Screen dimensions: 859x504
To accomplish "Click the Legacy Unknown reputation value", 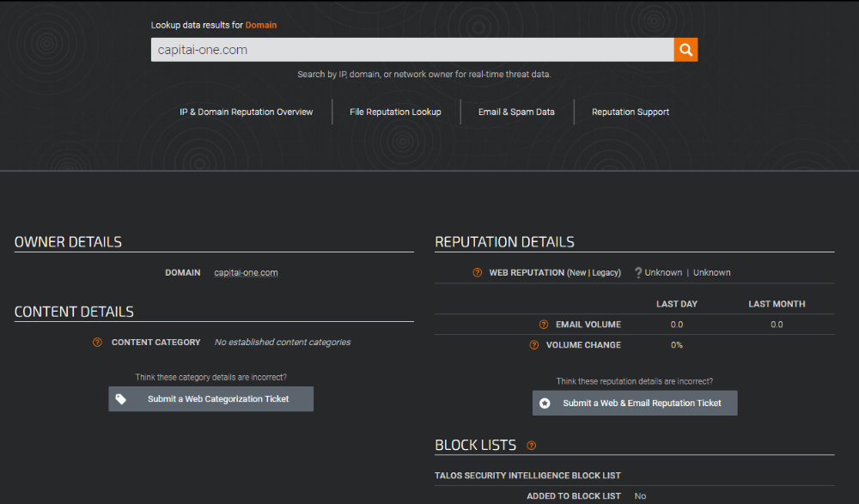I will click(711, 273).
